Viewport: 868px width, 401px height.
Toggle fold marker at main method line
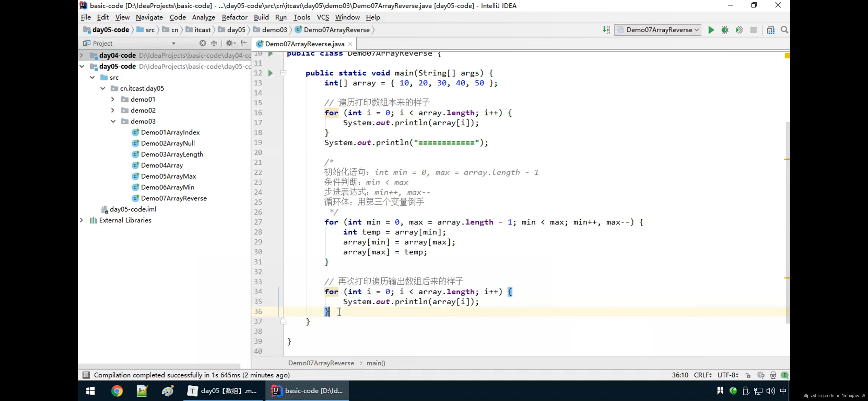click(x=283, y=73)
